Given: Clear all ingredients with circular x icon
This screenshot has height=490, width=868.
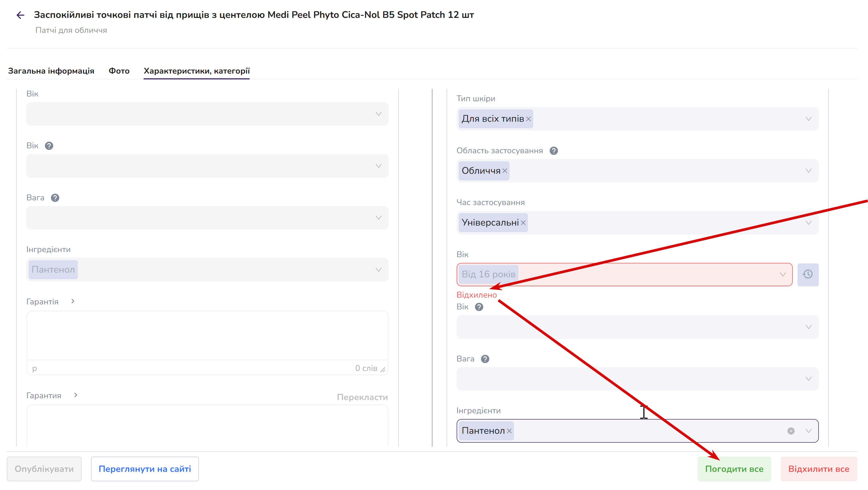Looking at the screenshot, I should tap(791, 431).
